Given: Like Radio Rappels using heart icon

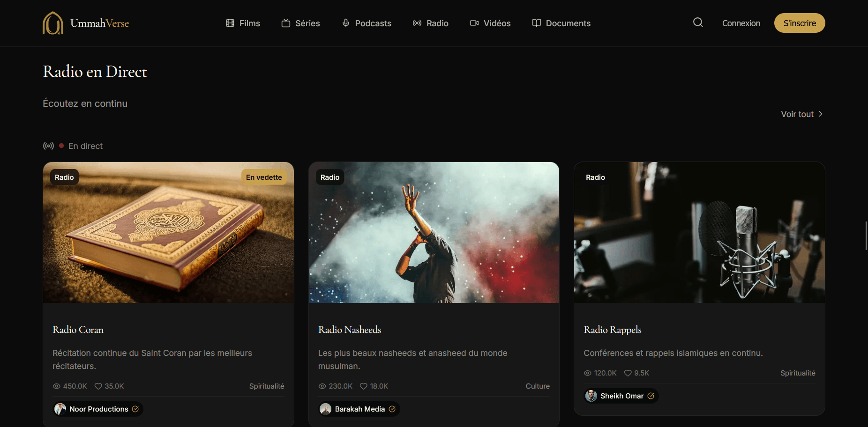Looking at the screenshot, I should 628,373.
